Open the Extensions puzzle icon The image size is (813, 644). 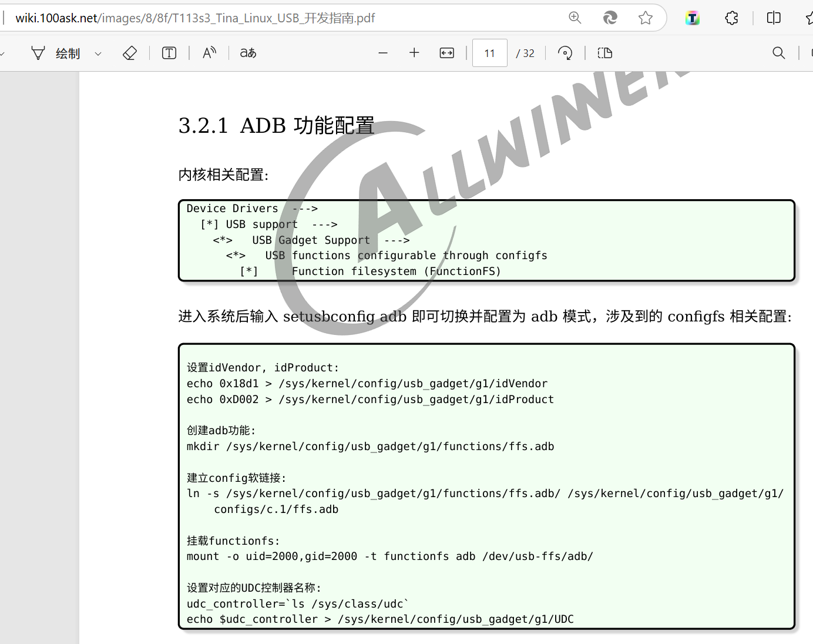(x=731, y=18)
